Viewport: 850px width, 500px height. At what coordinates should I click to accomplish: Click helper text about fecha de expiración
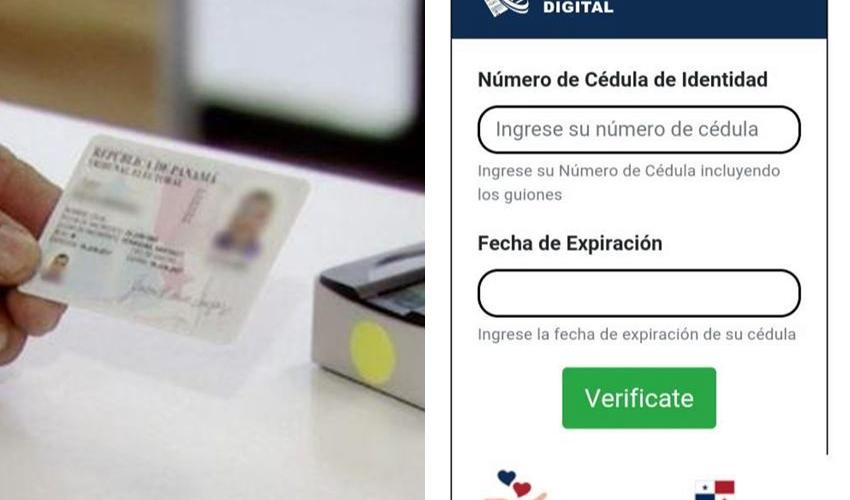636,335
